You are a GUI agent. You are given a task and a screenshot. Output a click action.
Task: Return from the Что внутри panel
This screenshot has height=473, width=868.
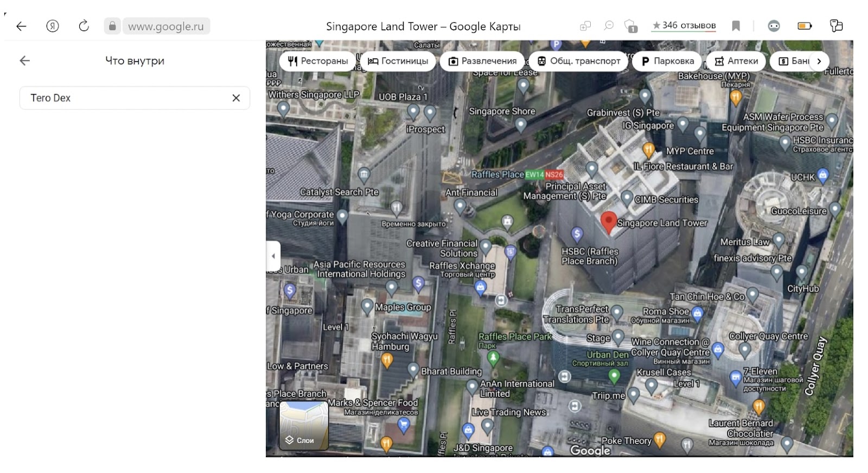coord(25,61)
